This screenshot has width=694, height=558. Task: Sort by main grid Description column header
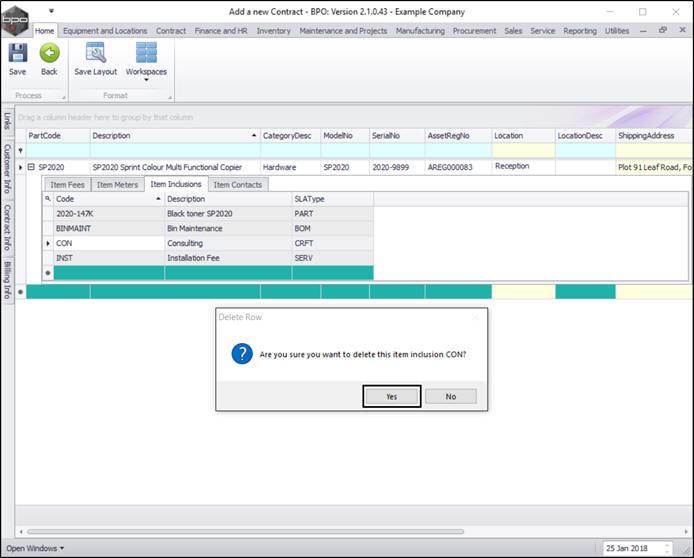point(175,135)
